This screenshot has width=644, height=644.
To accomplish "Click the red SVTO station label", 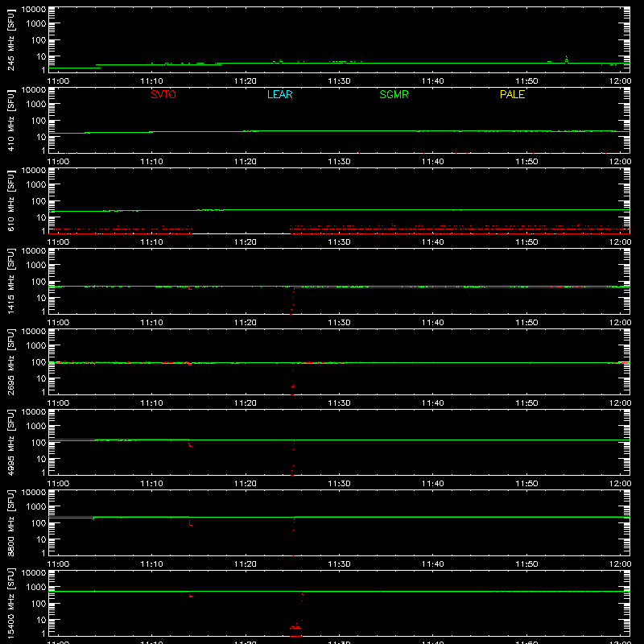I will (x=163, y=94).
